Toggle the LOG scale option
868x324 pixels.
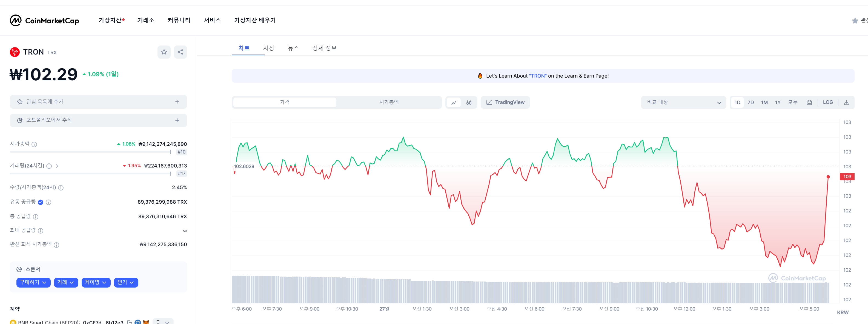827,102
